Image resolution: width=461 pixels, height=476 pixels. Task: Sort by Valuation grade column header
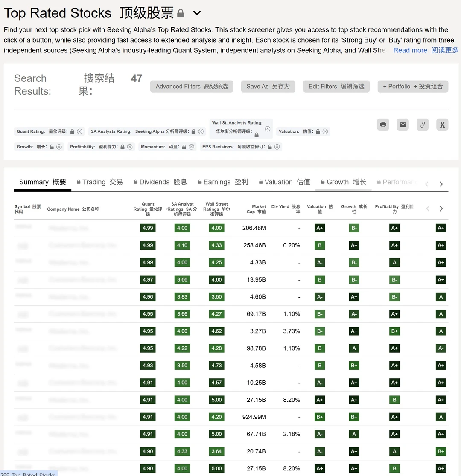(320, 209)
